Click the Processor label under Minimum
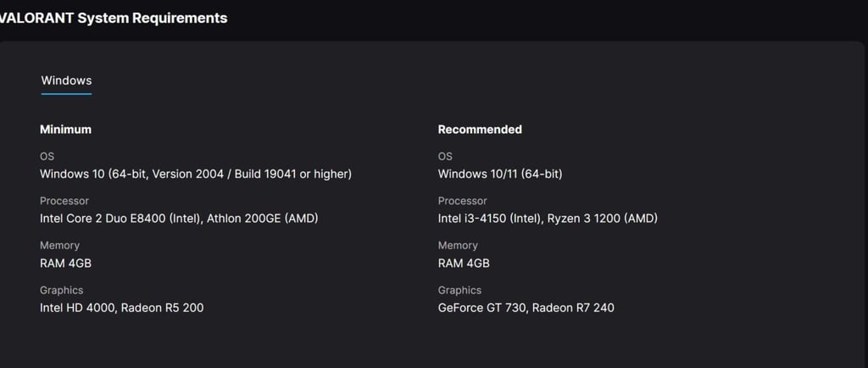This screenshot has width=868, height=368. (x=64, y=201)
